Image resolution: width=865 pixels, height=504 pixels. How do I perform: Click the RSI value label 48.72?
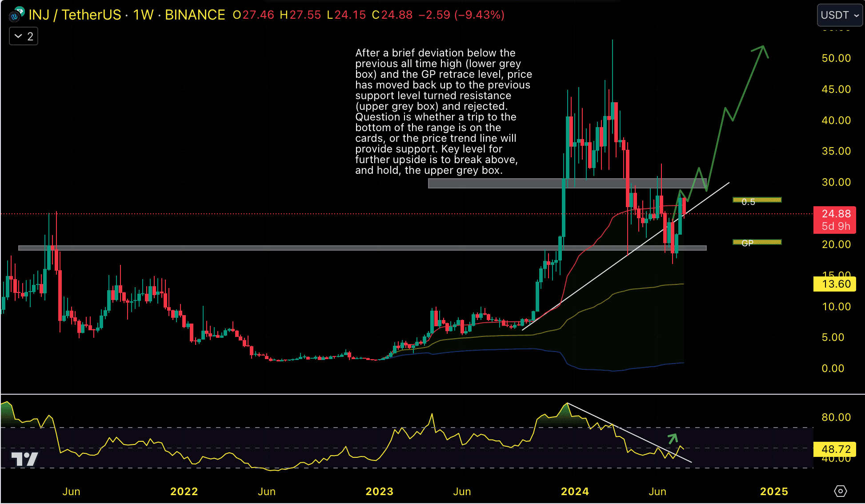(x=835, y=449)
